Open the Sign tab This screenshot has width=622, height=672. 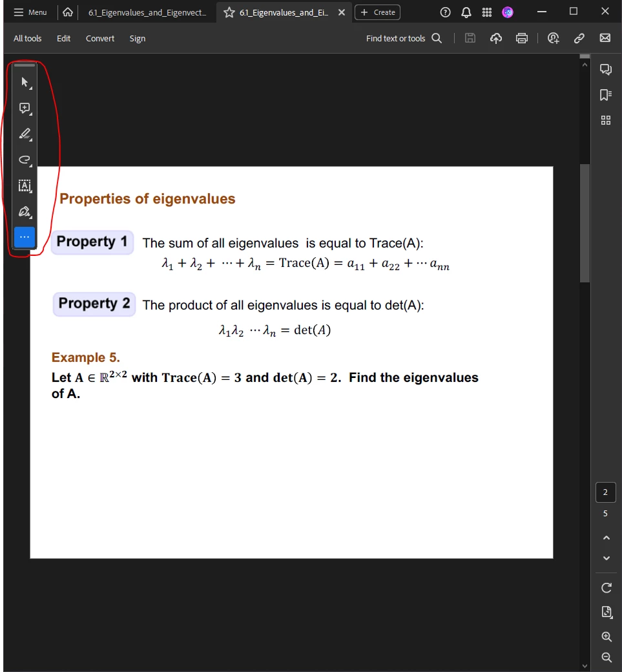[x=138, y=38]
